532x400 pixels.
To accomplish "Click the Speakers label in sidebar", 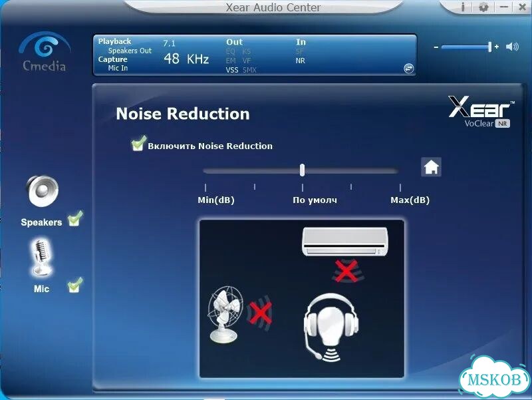I will click(41, 222).
